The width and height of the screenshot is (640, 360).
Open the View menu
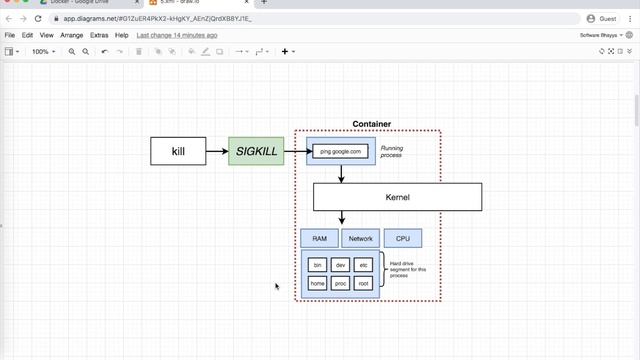(x=47, y=36)
